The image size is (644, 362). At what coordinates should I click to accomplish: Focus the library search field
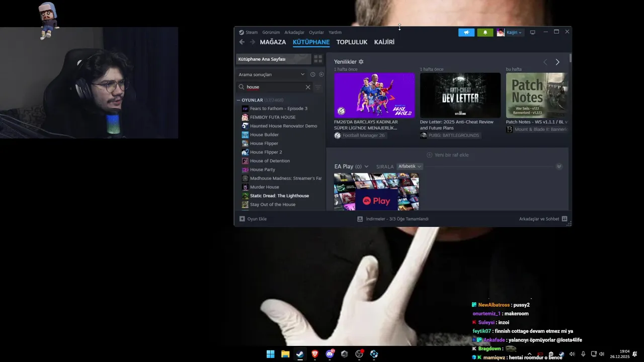(x=276, y=87)
